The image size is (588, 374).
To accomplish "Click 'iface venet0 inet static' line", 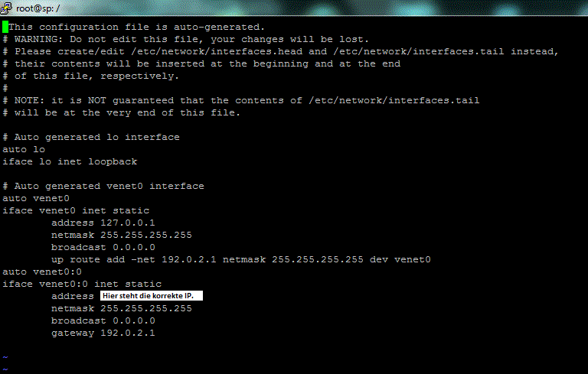I will [76, 210].
